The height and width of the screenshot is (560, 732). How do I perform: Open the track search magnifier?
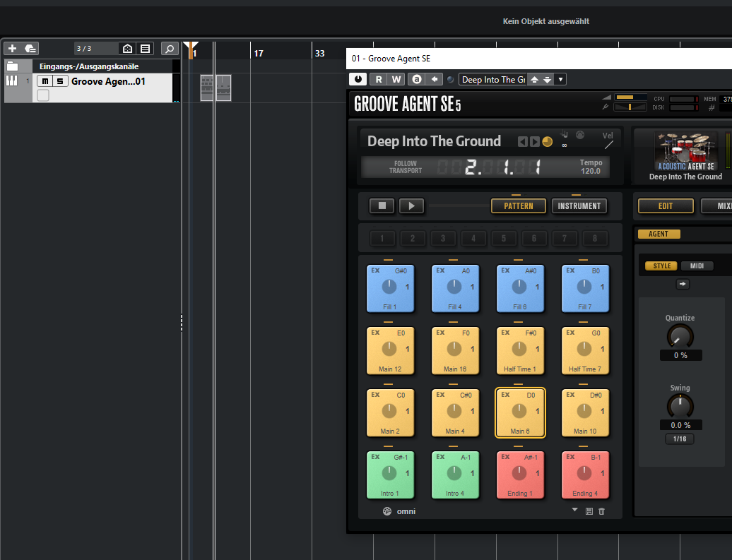point(169,49)
